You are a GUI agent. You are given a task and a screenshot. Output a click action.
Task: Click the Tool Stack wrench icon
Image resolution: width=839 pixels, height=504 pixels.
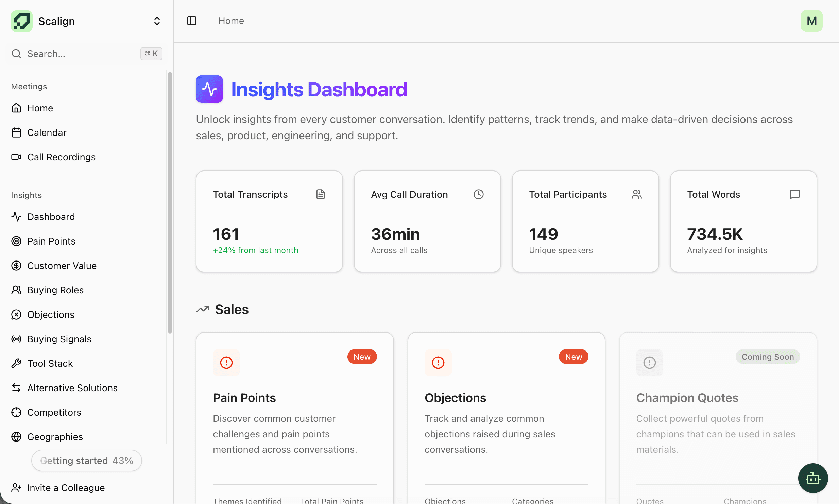point(16,363)
